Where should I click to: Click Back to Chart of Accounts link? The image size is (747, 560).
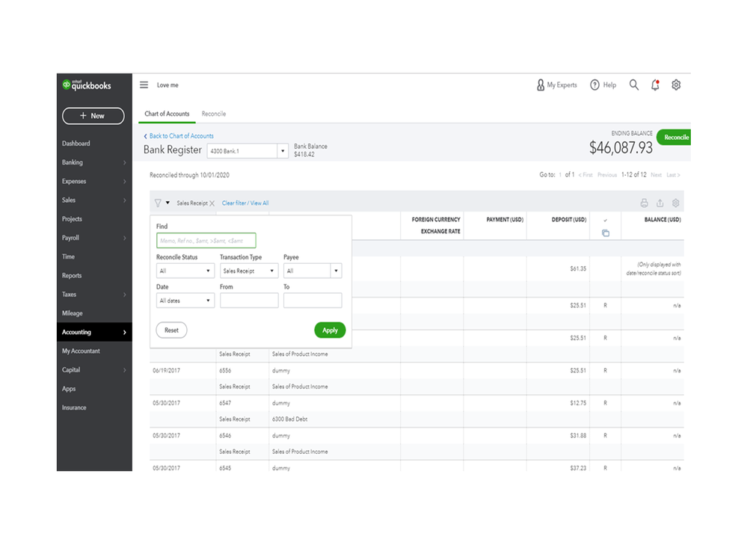[x=179, y=136]
